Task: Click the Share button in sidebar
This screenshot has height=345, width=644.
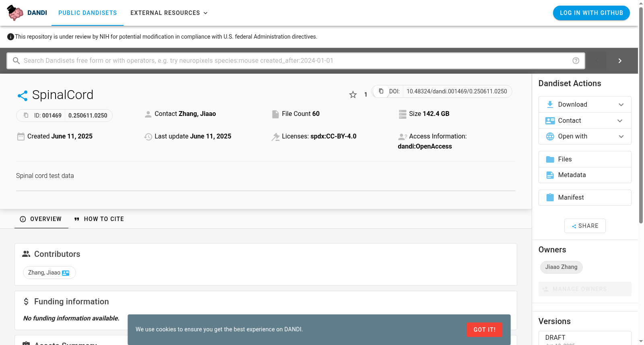Action: click(x=585, y=226)
